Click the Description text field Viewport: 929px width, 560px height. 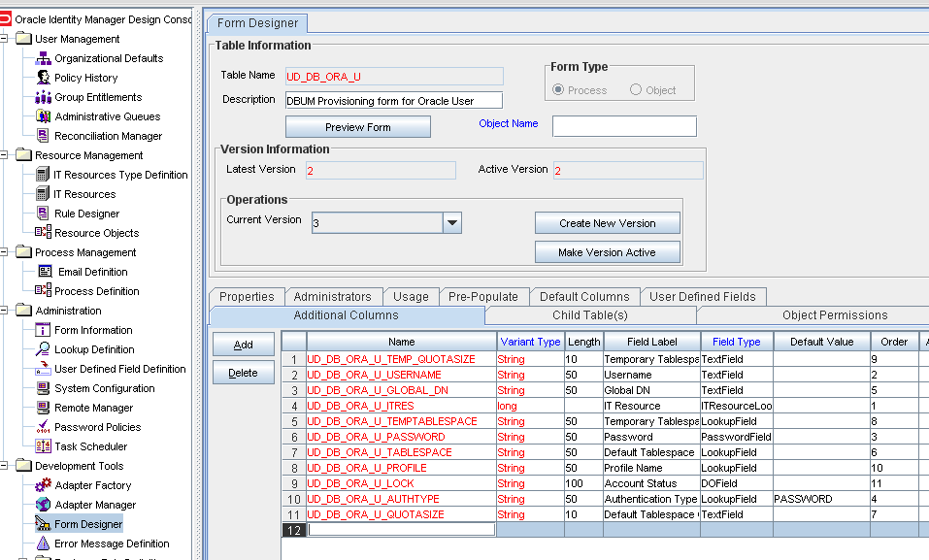pos(394,100)
